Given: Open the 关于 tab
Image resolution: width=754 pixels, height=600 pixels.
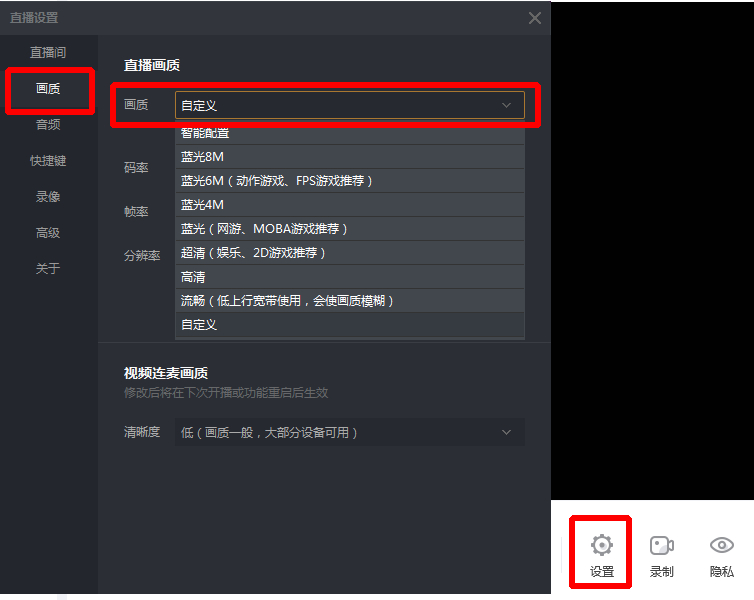Looking at the screenshot, I should pos(48,268).
